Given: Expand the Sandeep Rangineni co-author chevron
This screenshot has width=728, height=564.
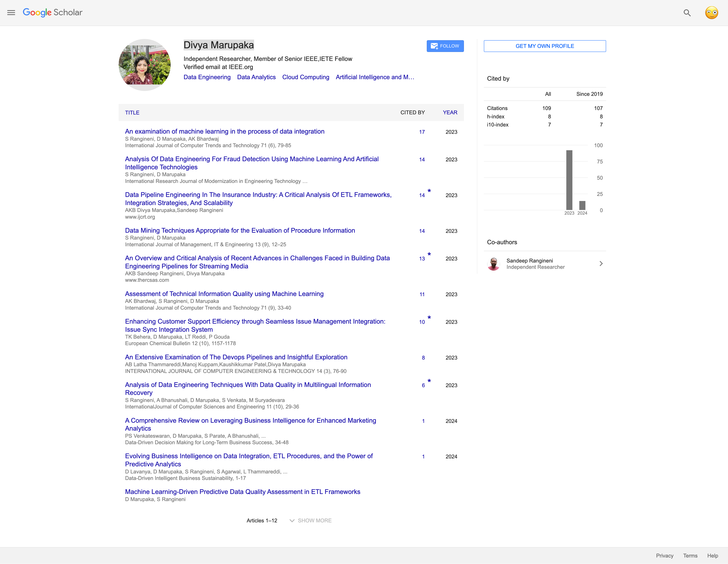Looking at the screenshot, I should (601, 264).
